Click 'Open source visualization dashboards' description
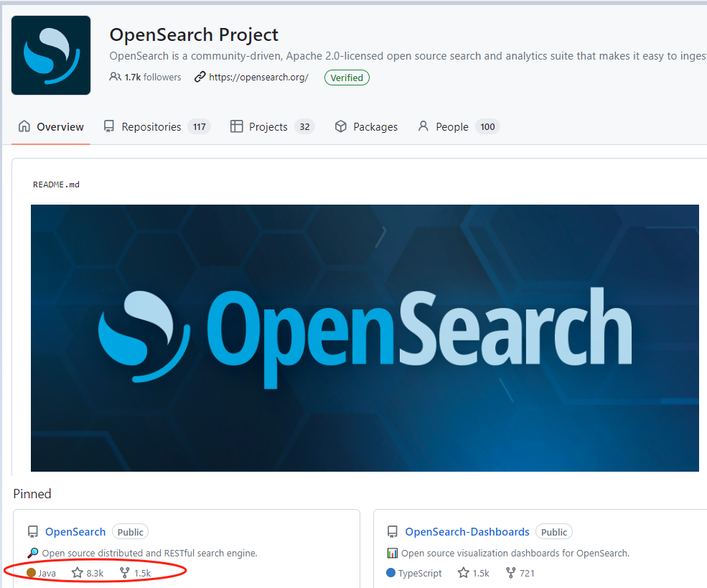 pos(515,553)
